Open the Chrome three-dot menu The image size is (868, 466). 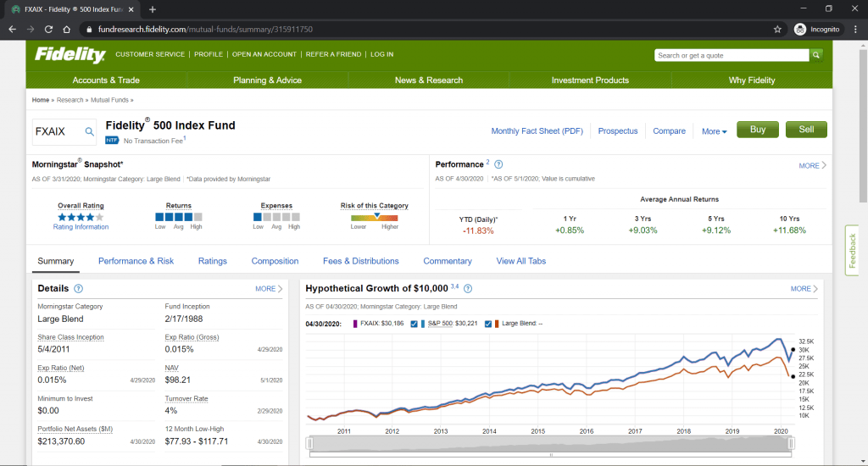point(856,30)
